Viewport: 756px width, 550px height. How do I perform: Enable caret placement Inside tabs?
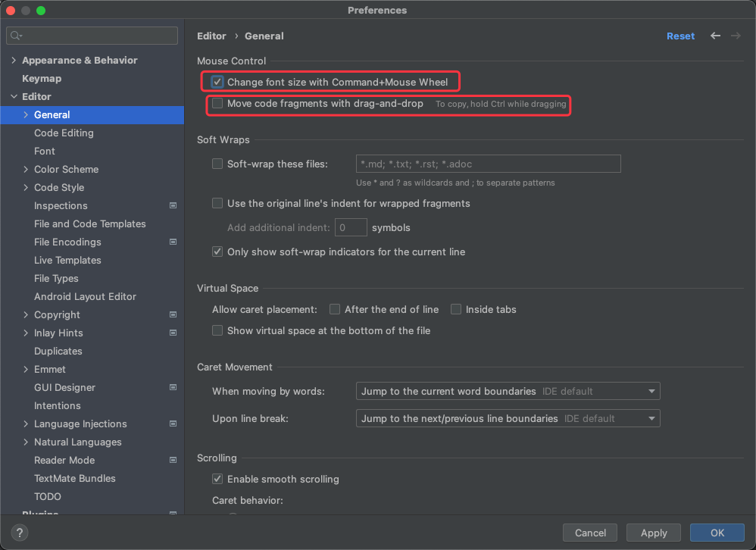(455, 309)
